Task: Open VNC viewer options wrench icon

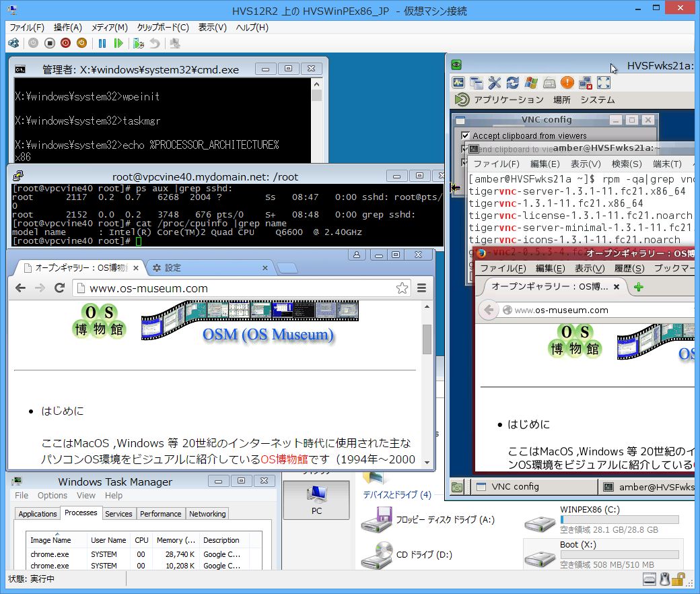Action: pyautogui.click(x=494, y=83)
